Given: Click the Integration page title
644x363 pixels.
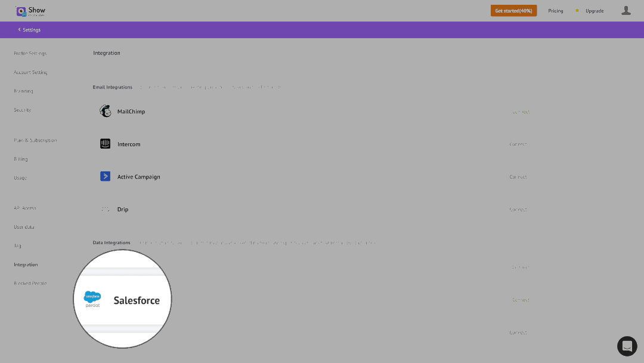Looking at the screenshot, I should (x=107, y=53).
